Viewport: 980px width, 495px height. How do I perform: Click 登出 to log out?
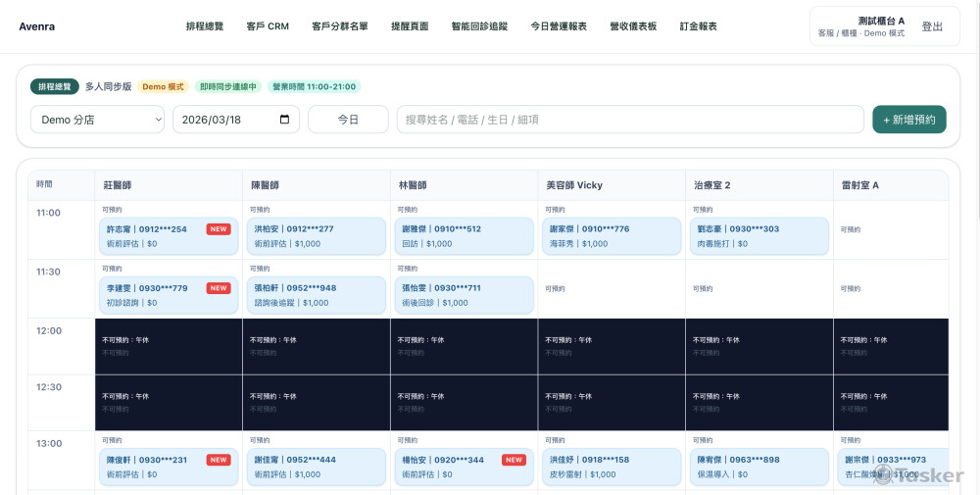(x=933, y=26)
